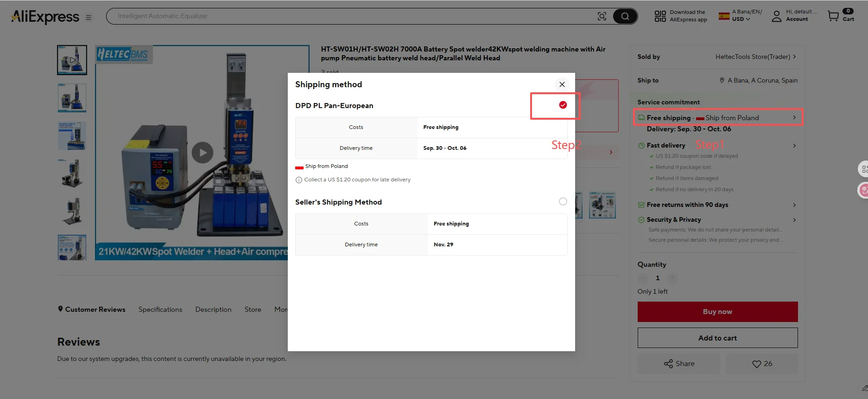Click the info icon beside coupon note

coord(299,180)
